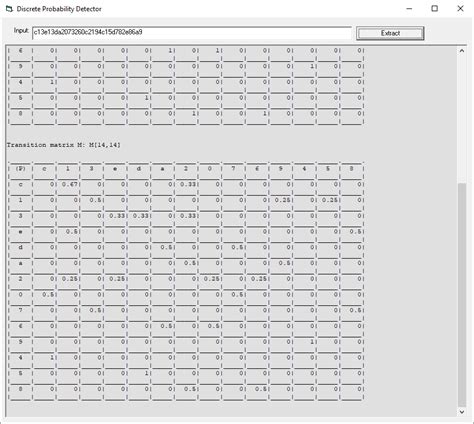Click 0.5 under column 8 in row e

coord(356,231)
